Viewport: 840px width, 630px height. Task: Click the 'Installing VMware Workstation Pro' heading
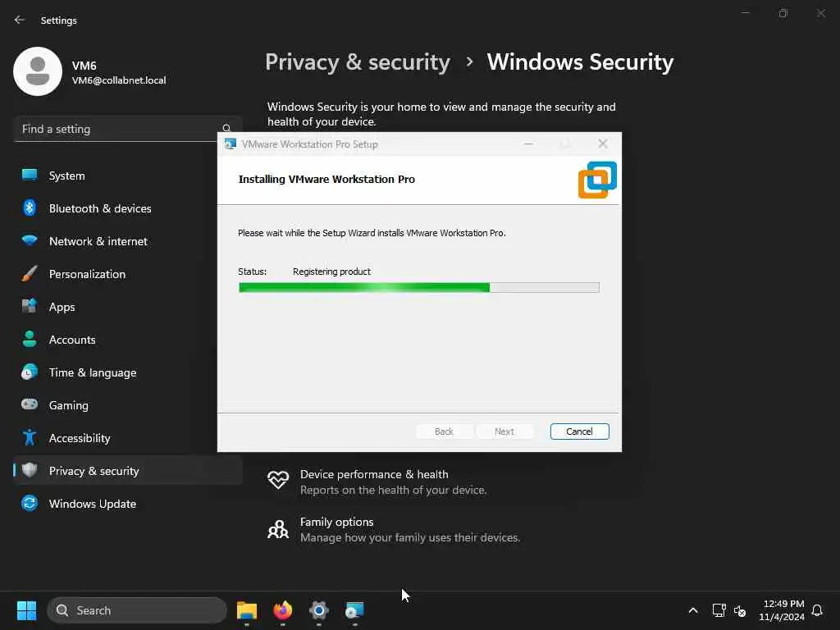click(326, 179)
